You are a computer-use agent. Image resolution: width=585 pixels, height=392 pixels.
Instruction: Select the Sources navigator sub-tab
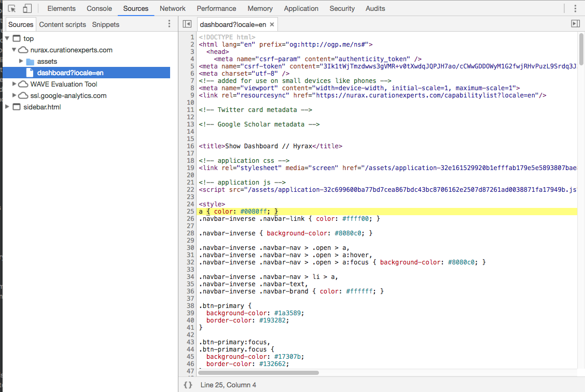[x=21, y=24]
